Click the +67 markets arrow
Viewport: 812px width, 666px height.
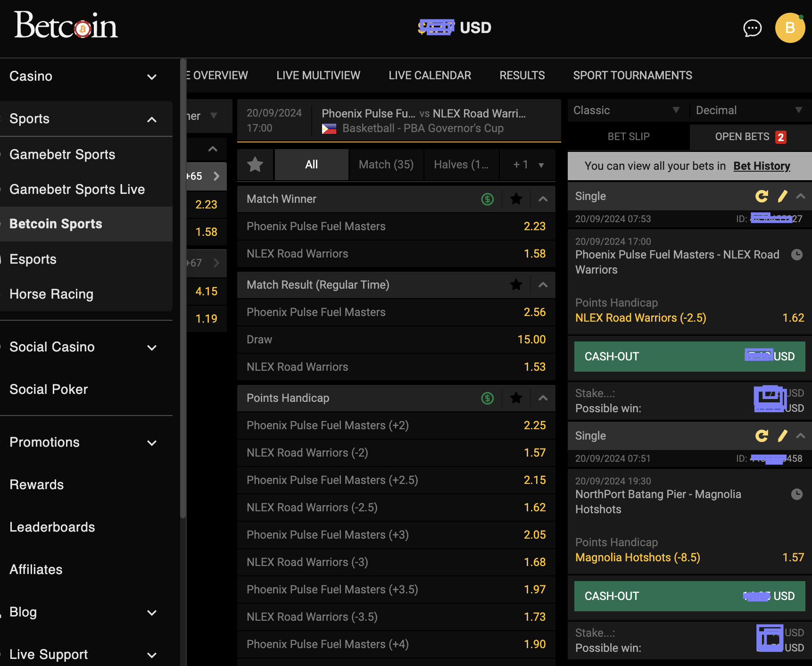point(216,263)
